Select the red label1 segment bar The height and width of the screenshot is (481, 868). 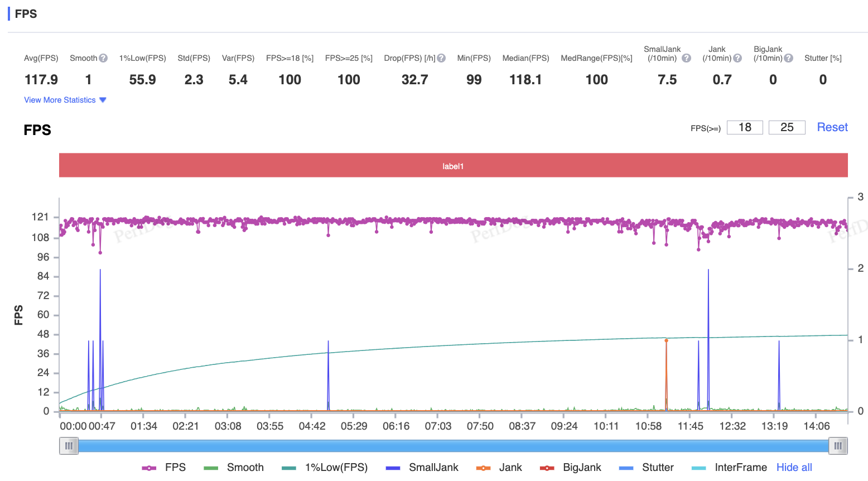pos(453,166)
